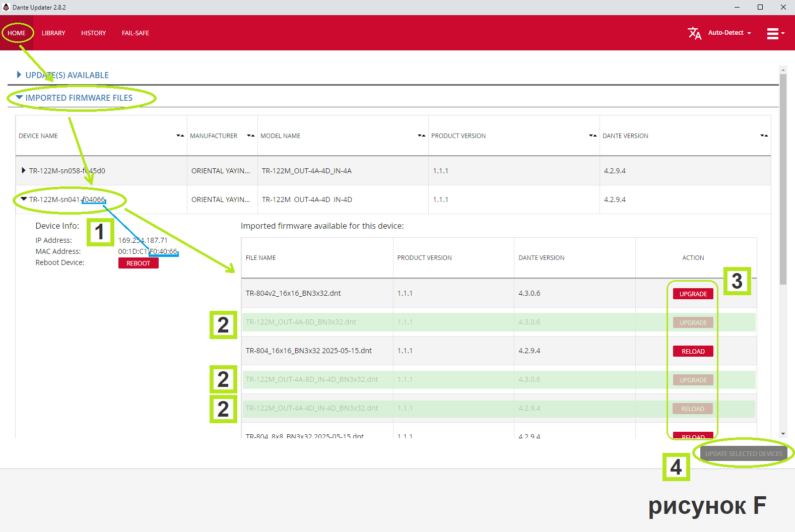Click the translate language icon

pyautogui.click(x=694, y=33)
